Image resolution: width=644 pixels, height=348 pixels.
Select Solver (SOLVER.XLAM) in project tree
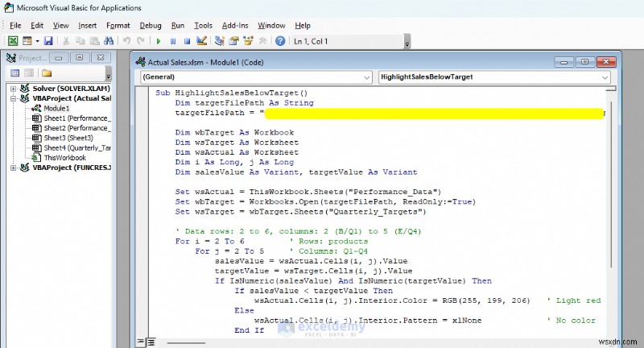(71, 89)
